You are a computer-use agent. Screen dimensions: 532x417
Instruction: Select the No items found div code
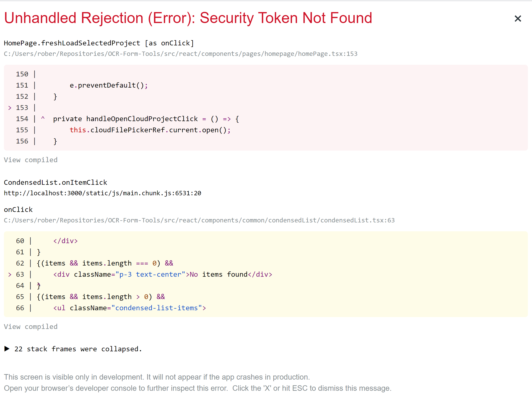[162, 274]
